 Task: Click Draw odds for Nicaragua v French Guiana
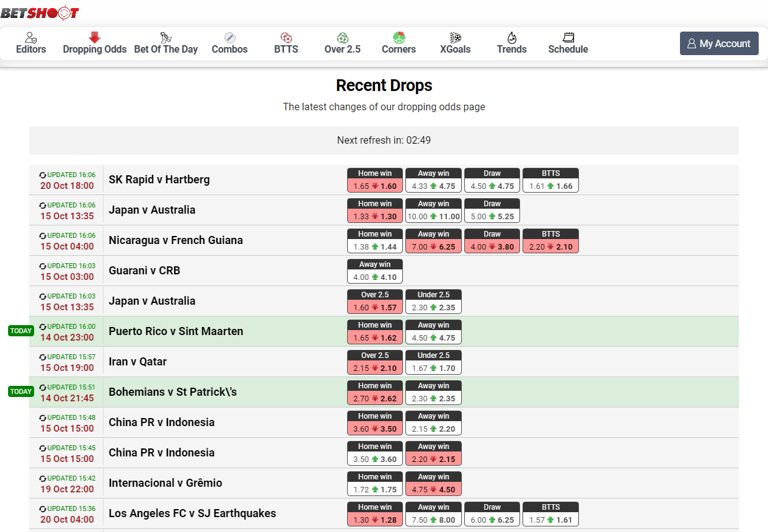coord(492,241)
